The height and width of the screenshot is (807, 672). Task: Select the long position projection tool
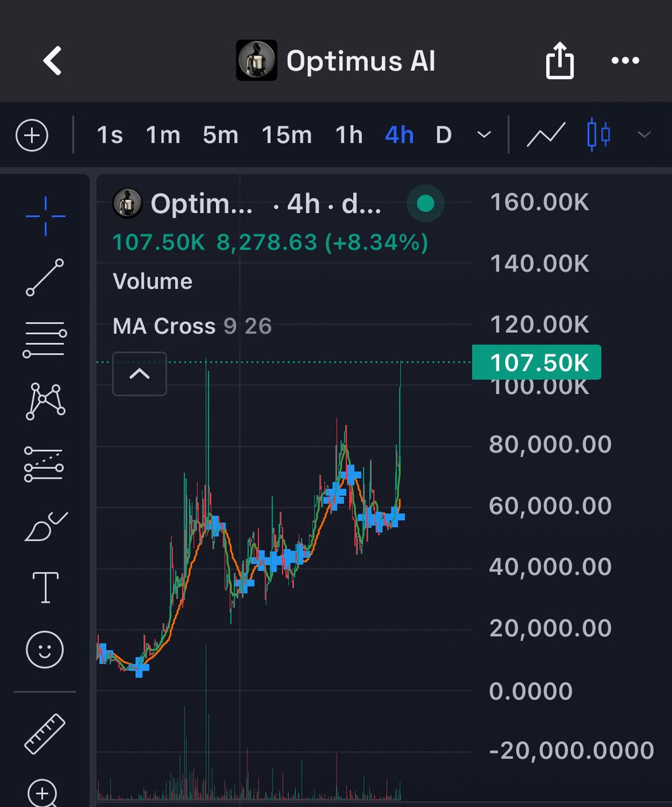(x=45, y=464)
